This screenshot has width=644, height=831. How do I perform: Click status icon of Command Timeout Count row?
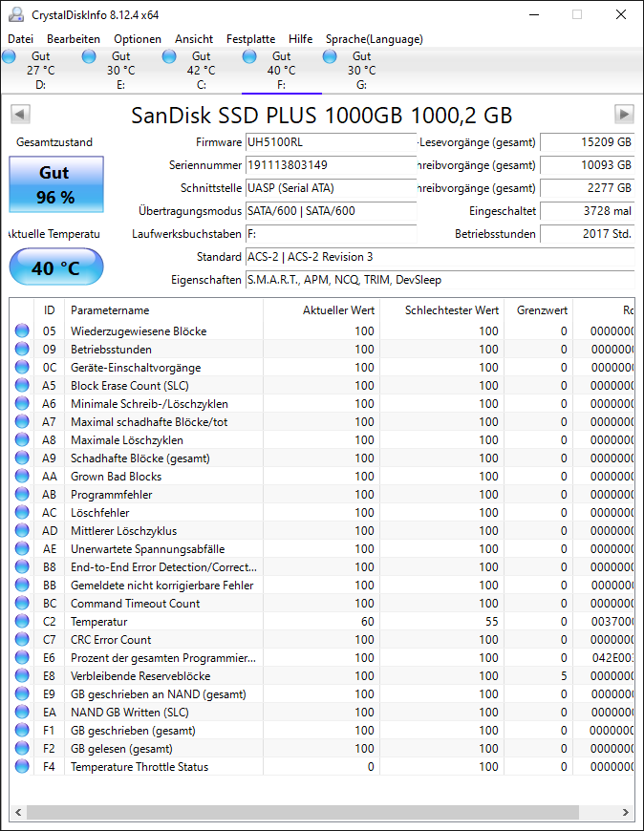tap(22, 603)
